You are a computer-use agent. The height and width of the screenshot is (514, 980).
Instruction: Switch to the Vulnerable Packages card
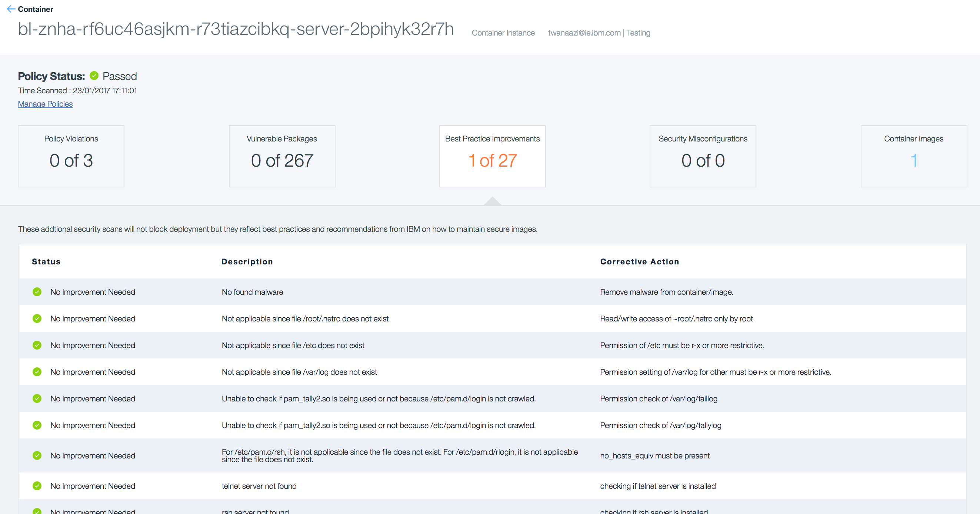pyautogui.click(x=282, y=156)
